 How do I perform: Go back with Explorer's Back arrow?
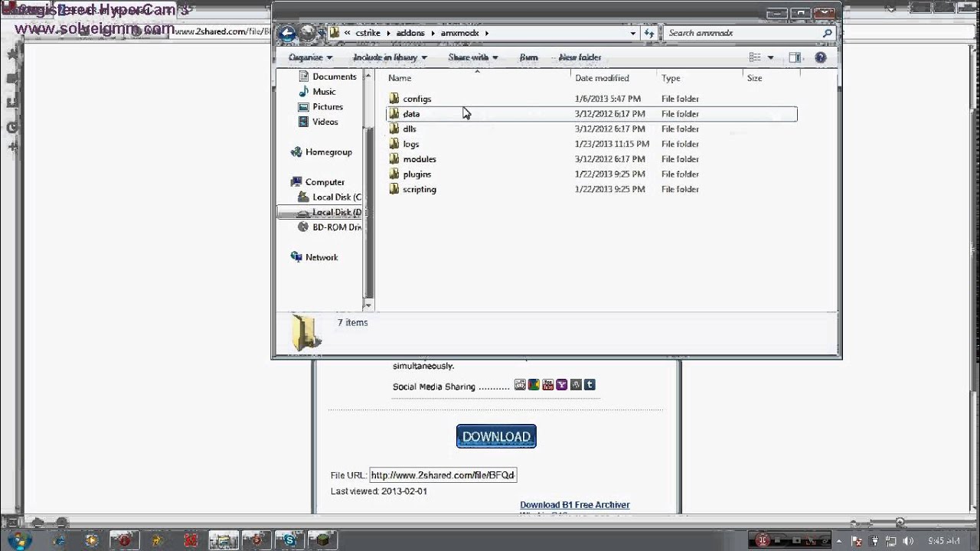(x=287, y=33)
